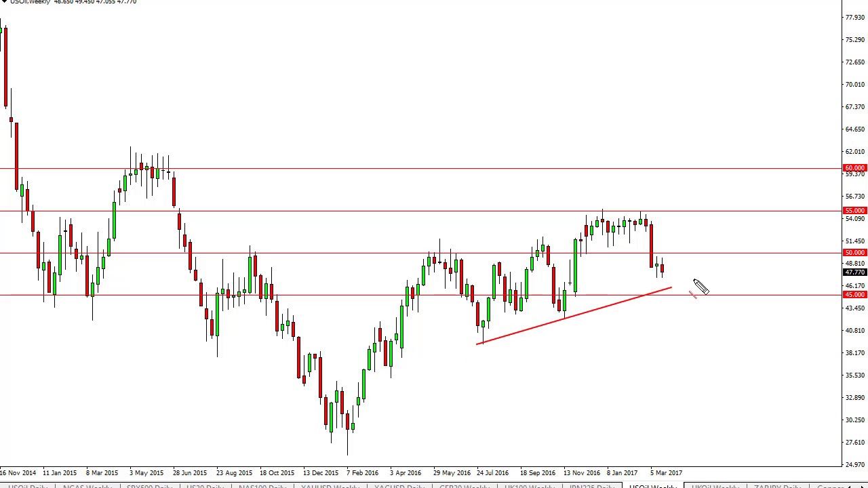
Task: Open the SPX500 Daily chart tab
Action: (149, 487)
